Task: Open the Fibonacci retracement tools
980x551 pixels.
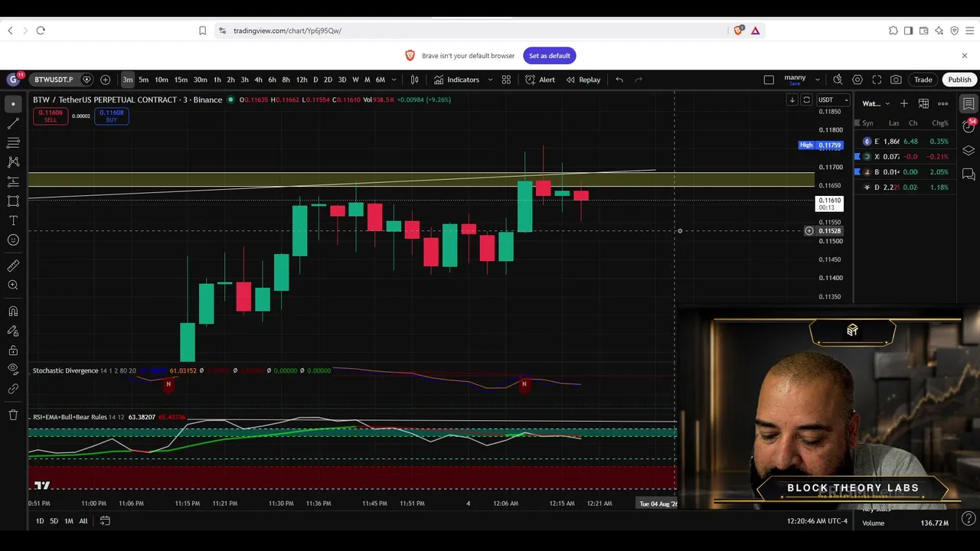Action: [13, 143]
